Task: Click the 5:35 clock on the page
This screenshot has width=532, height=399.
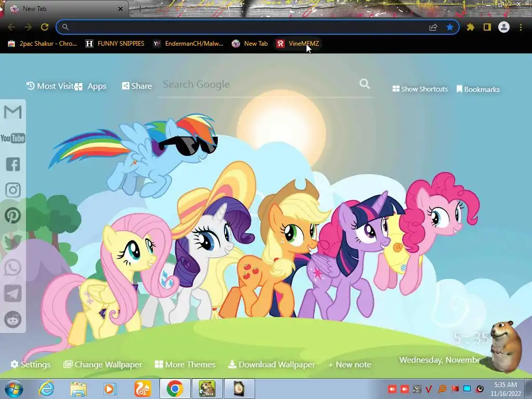Action: pyautogui.click(x=472, y=338)
